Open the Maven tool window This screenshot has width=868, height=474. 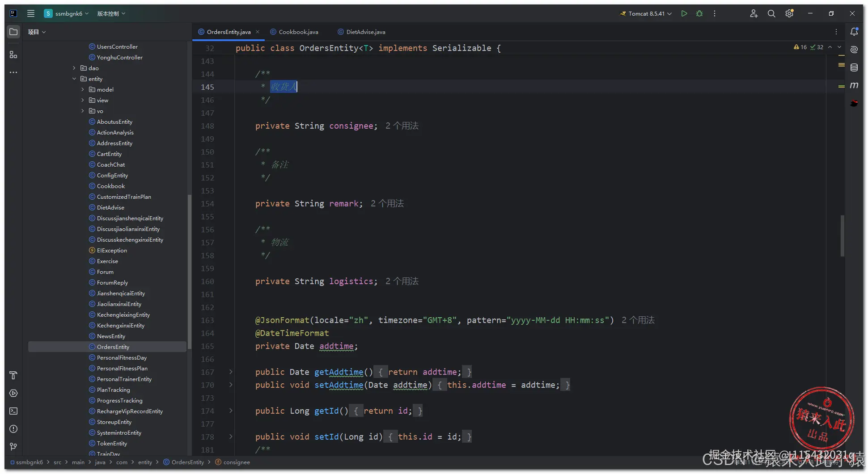pos(854,85)
